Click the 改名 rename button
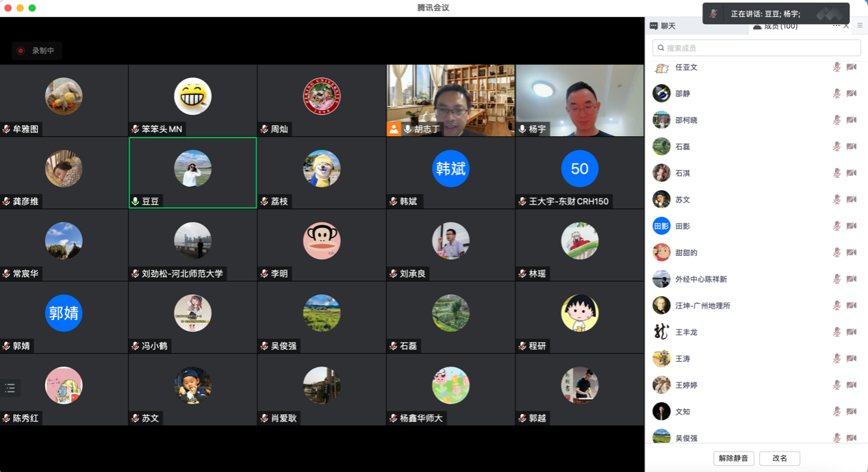 pos(780,458)
